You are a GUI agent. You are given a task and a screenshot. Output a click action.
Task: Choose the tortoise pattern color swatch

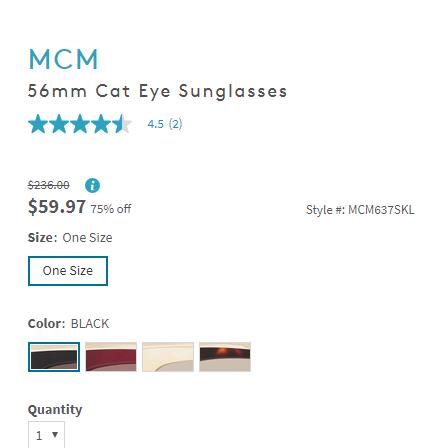click(x=225, y=357)
